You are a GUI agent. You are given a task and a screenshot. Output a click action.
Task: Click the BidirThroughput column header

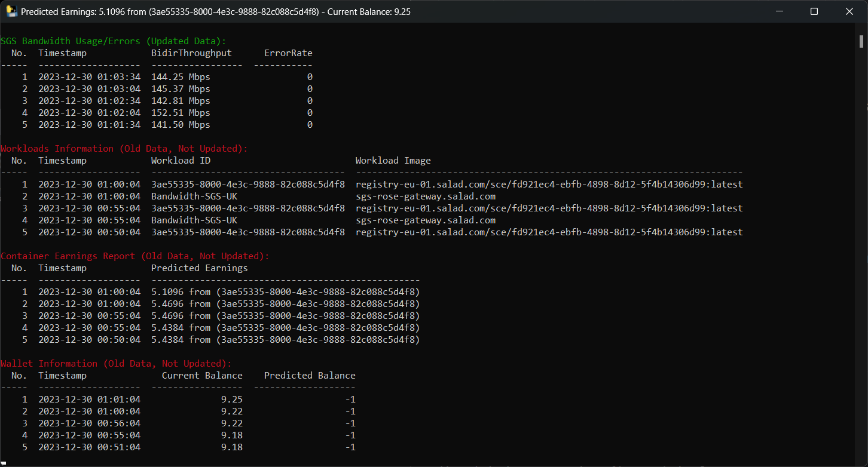191,53
